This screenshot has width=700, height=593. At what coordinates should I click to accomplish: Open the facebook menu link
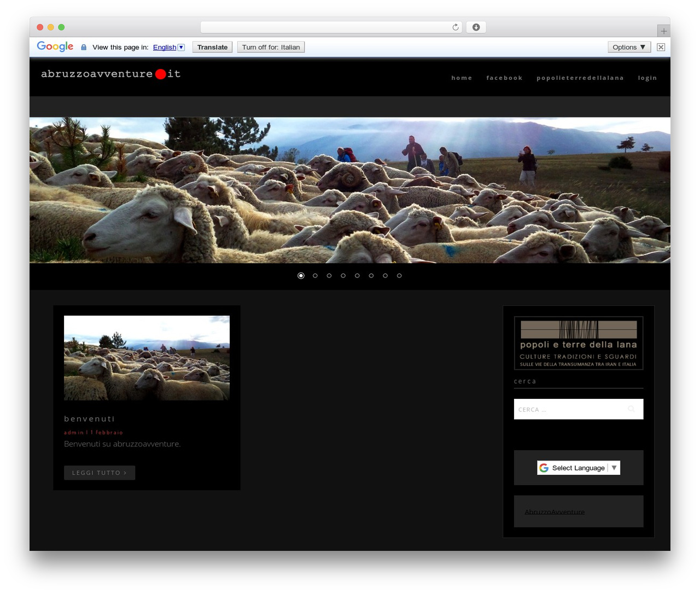(x=504, y=78)
